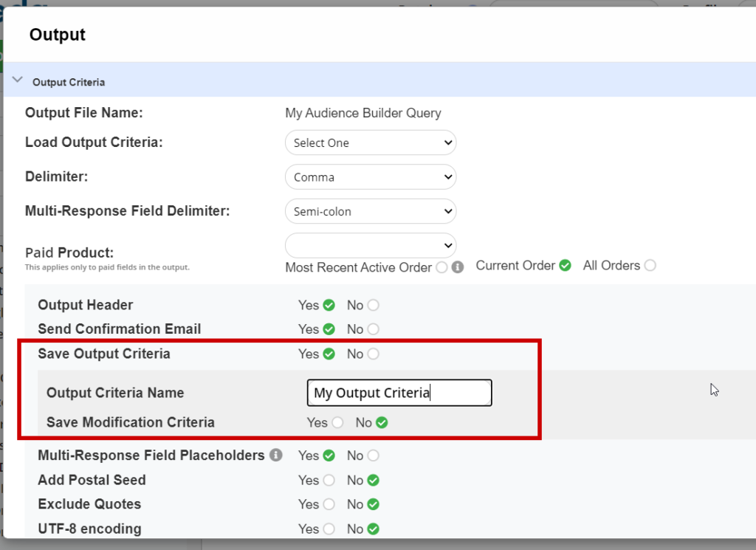Click info icon beside Most Recent Active Order
The width and height of the screenshot is (756, 550).
[458, 267]
